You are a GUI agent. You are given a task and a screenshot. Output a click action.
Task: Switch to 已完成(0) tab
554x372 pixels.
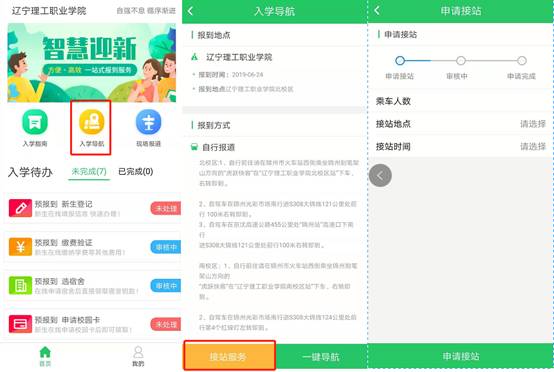[x=135, y=172]
